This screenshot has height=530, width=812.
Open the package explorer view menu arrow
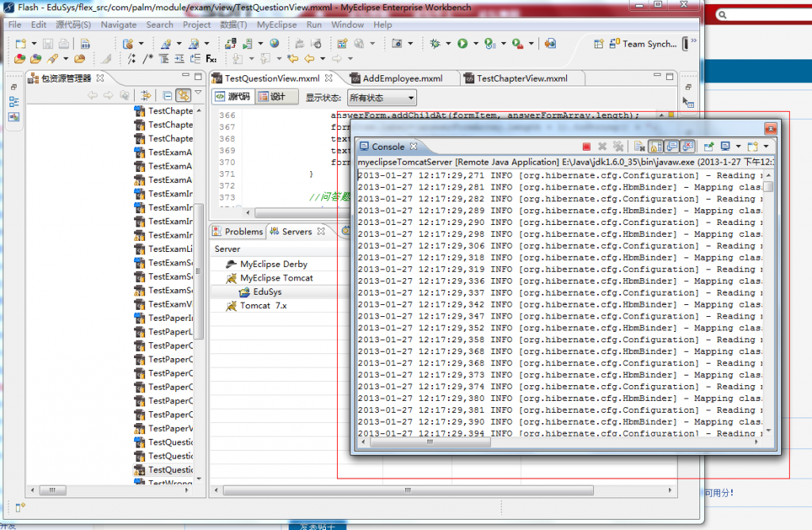pyautogui.click(x=198, y=94)
